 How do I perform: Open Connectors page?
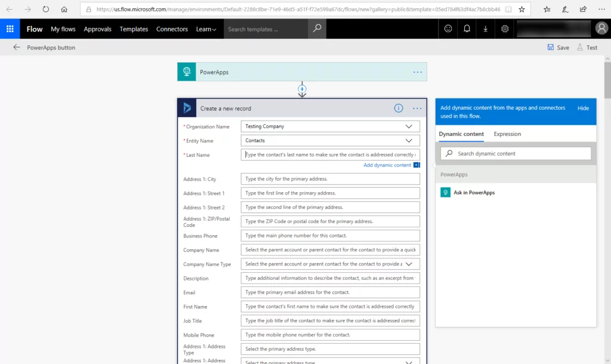click(172, 29)
